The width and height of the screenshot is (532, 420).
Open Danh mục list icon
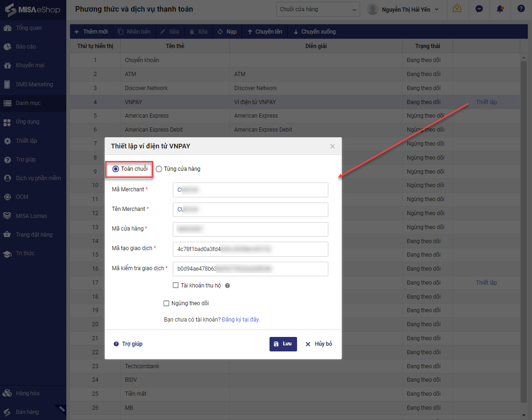7,103
